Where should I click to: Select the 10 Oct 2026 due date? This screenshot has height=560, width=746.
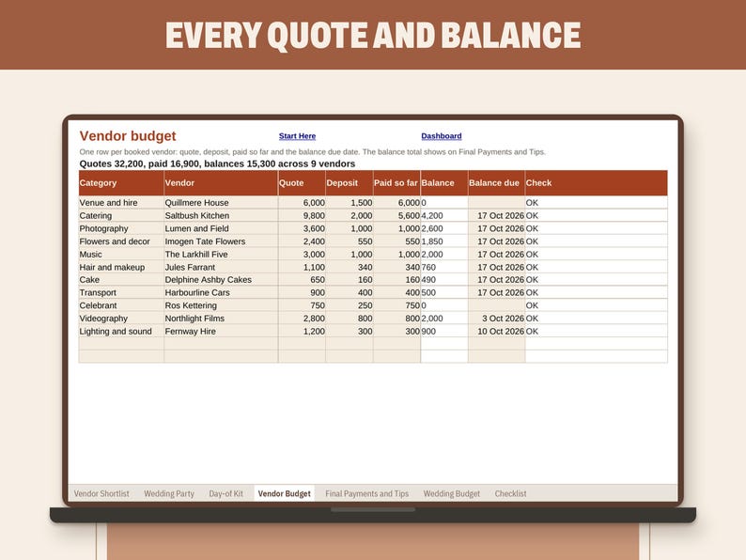click(496, 331)
